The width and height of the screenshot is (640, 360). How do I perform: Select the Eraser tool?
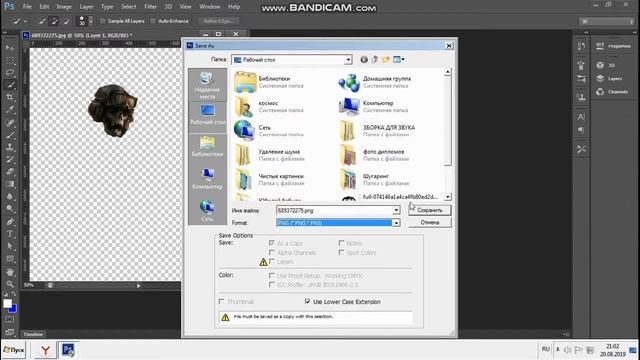click(x=10, y=172)
